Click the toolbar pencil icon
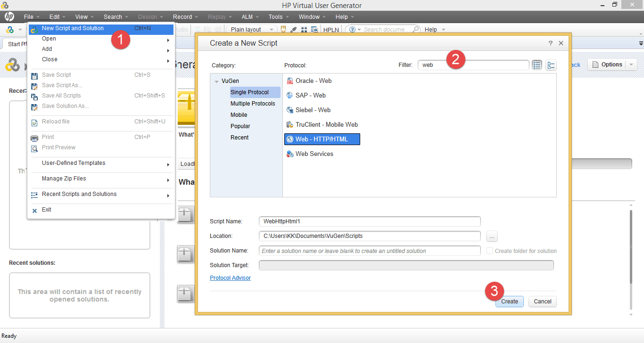This screenshot has width=644, height=343. 294,30
